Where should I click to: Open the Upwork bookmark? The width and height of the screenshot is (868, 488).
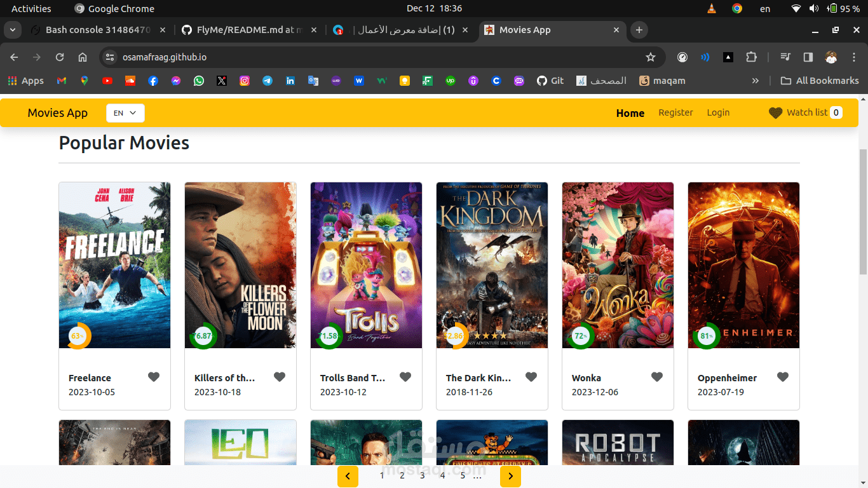tap(451, 81)
